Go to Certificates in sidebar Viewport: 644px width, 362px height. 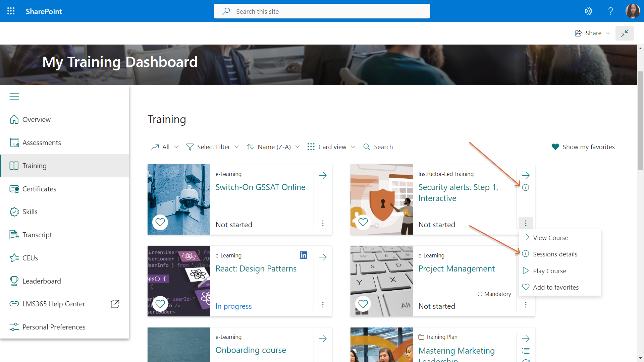(39, 189)
